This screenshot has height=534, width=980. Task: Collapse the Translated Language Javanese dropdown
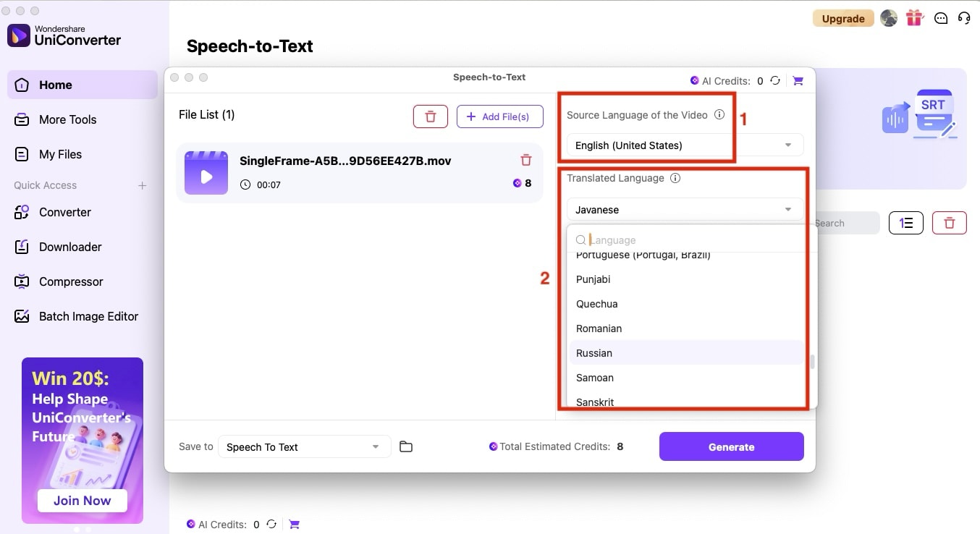788,210
